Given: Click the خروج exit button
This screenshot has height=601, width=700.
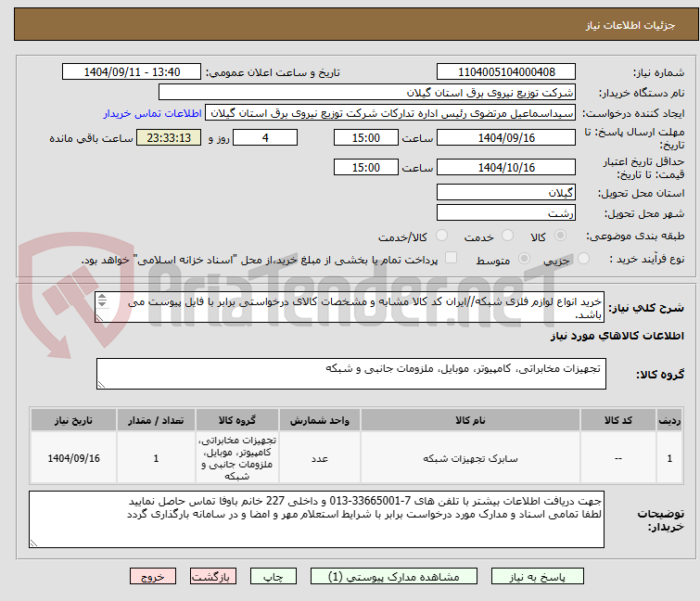Looking at the screenshot, I should [x=153, y=577].
